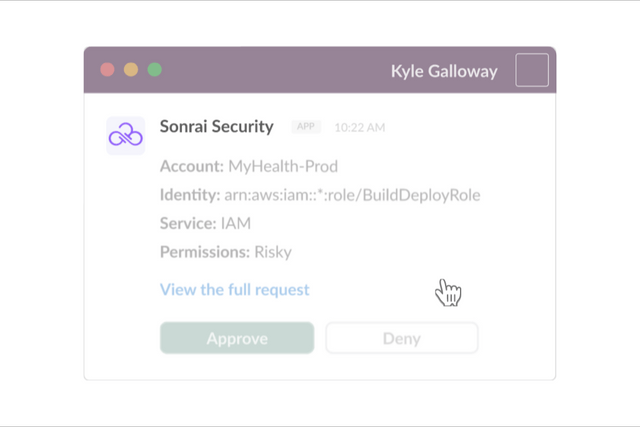Click the yellow minimize window dot
This screenshot has height=427, width=640.
coord(131,69)
